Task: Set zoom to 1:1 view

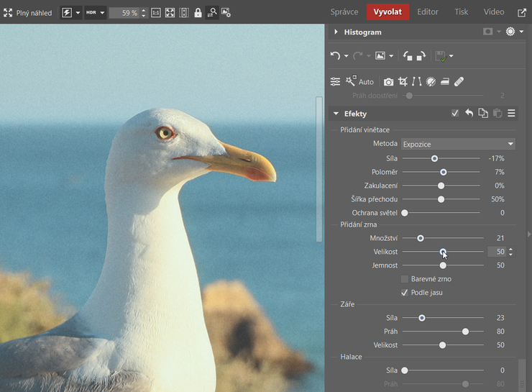Action: (156, 13)
